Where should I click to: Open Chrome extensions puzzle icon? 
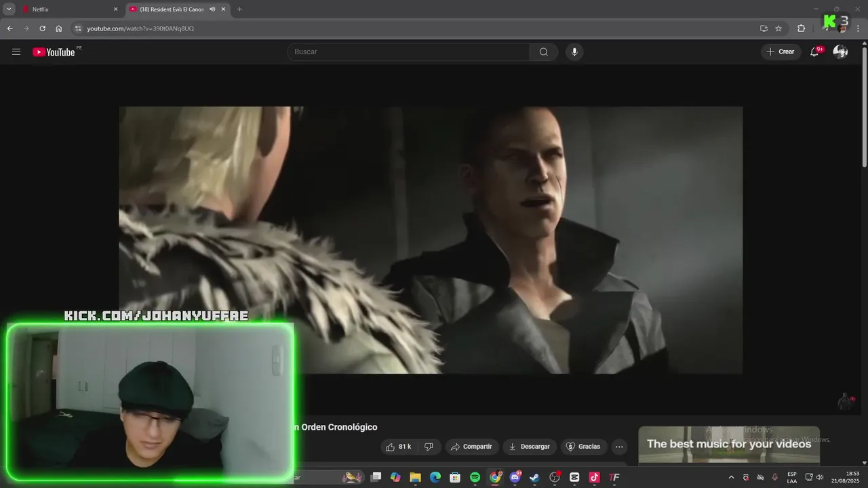[x=802, y=28]
